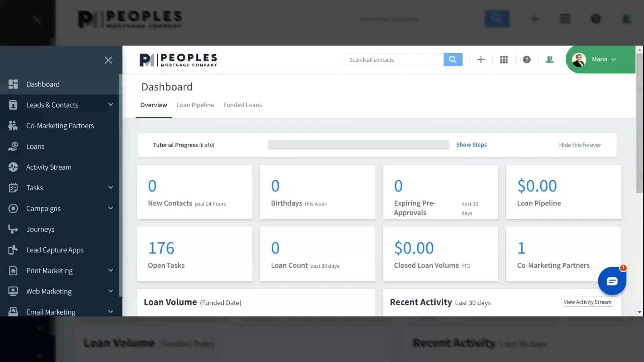Screen dimensions: 644x362
Task: Expand the Tasks submenu chevron
Action: [x=111, y=187]
